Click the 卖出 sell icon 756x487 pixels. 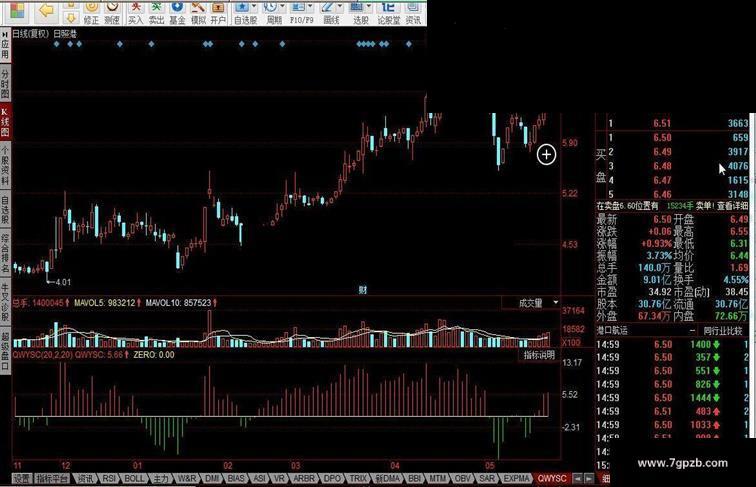(156, 13)
